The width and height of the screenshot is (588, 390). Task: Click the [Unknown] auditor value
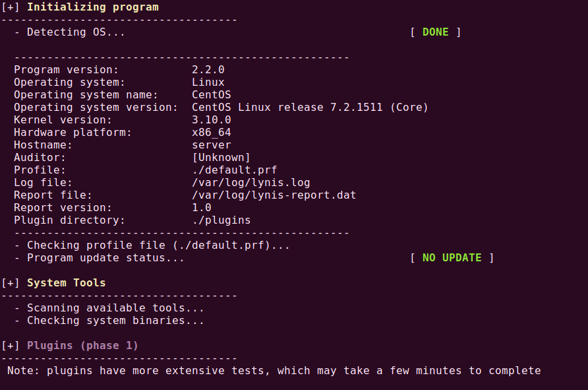[221, 158]
